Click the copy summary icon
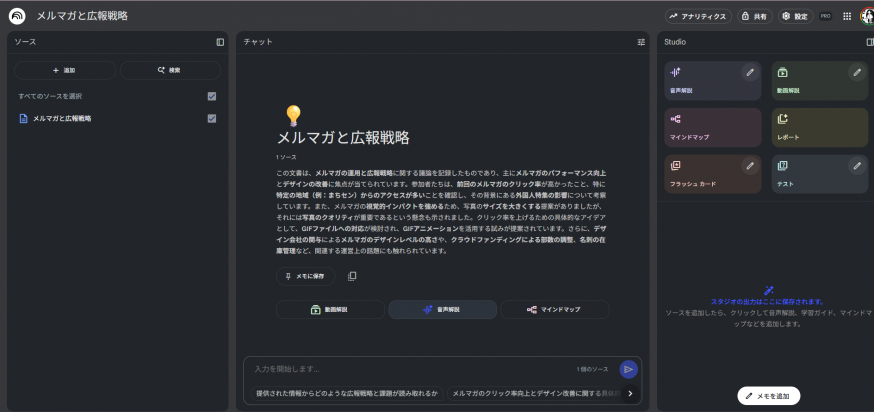 (352, 276)
